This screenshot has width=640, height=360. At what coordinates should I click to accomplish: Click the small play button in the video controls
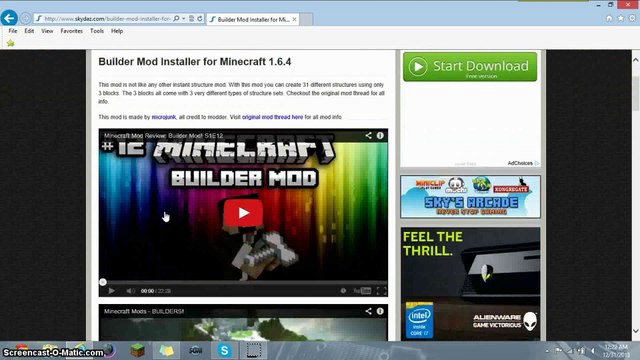[x=111, y=291]
